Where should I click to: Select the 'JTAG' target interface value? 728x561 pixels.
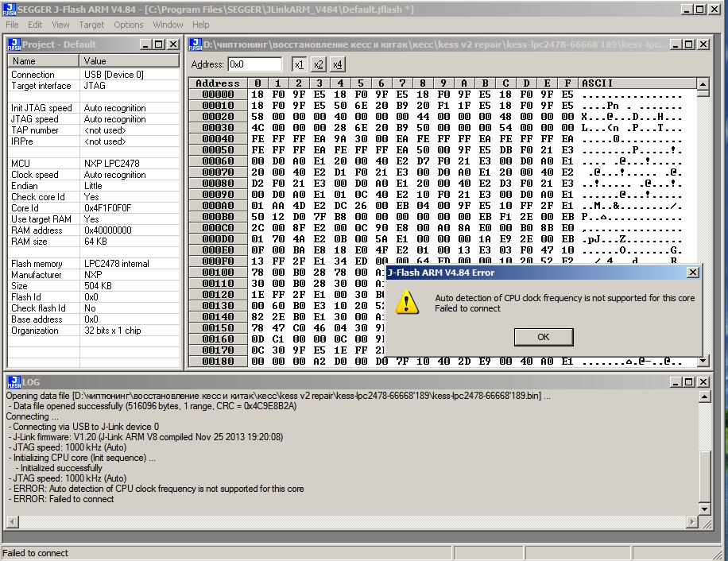[x=95, y=85]
